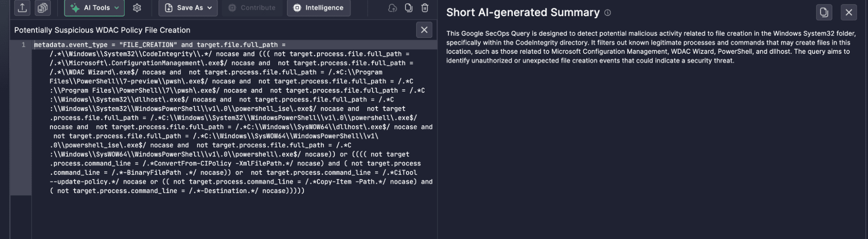The width and height of the screenshot is (868, 239).
Task: Click line number 1 in the gutter
Action: click(23, 45)
